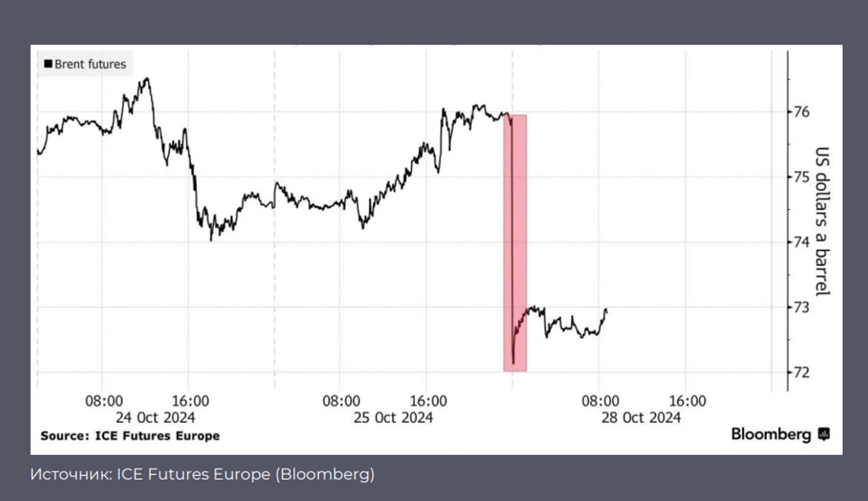
Task: Click the price peak on 24 Oct morning
Action: (147, 79)
